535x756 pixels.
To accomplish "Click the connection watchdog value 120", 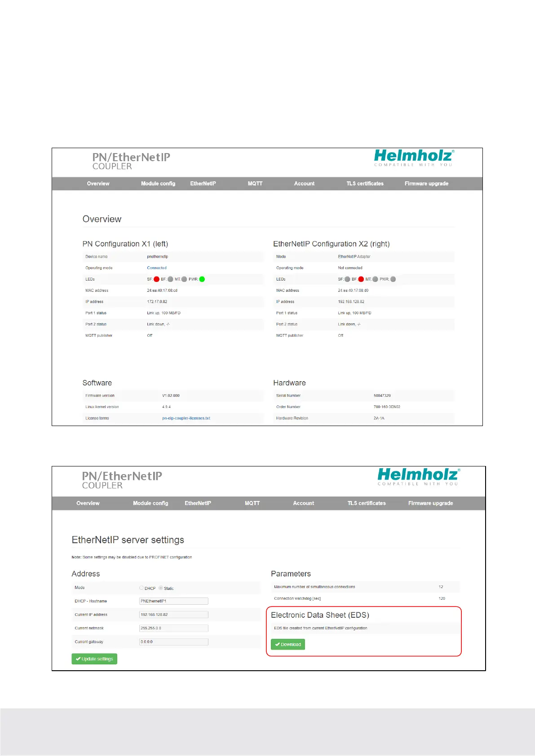I will tap(442, 598).
